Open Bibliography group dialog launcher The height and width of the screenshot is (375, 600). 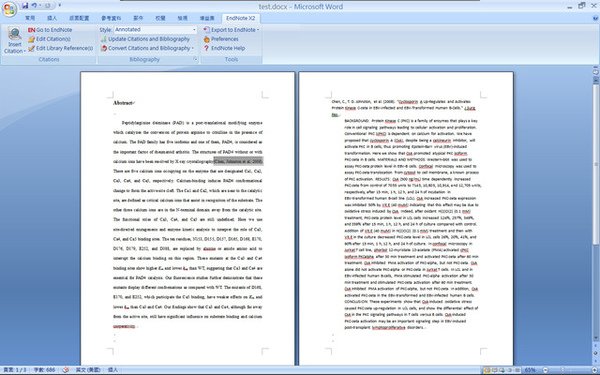tap(195, 59)
